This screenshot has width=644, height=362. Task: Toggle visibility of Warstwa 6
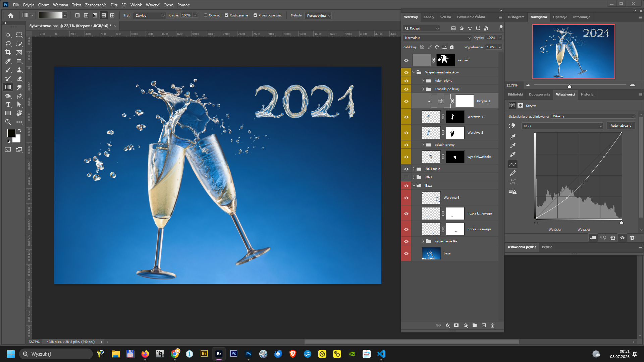406,198
